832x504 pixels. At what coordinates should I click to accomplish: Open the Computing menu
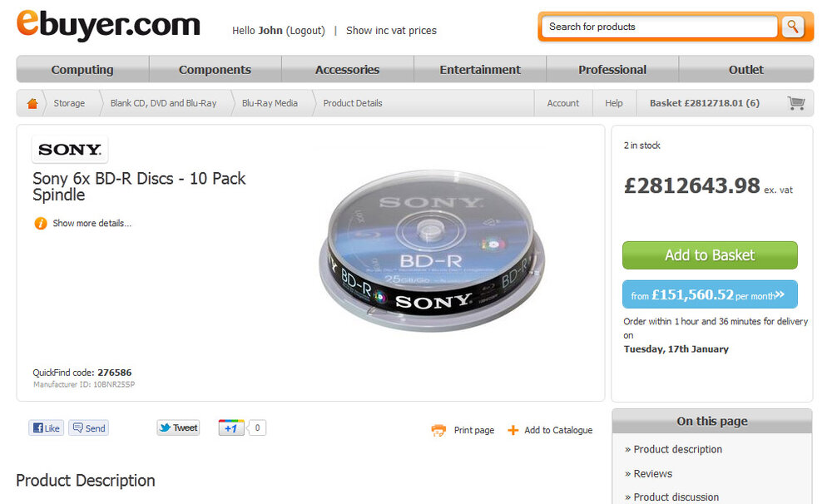click(82, 70)
